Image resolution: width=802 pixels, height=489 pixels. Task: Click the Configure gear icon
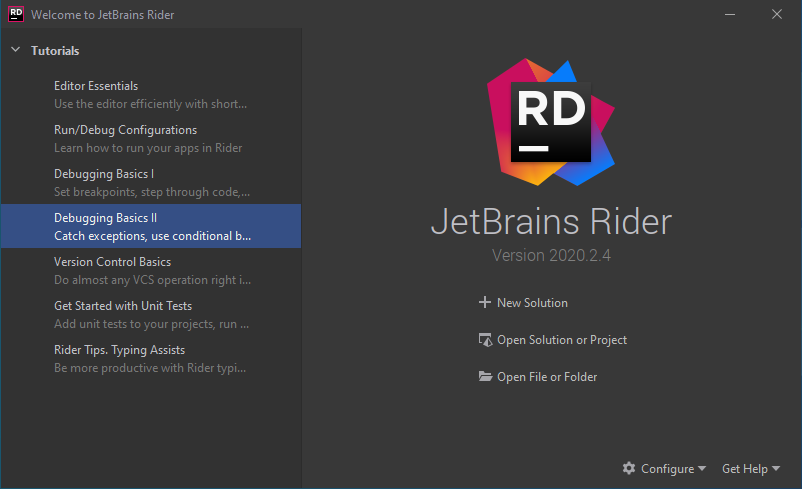tap(629, 468)
